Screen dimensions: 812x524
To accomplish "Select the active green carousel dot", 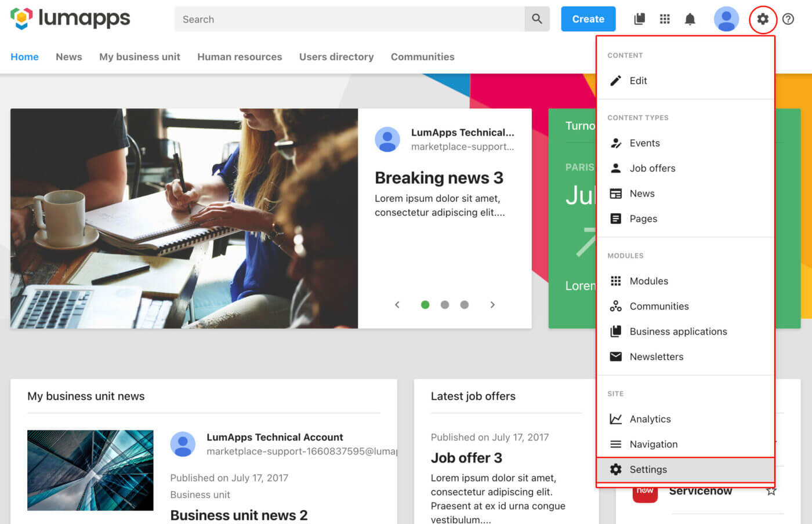I will pos(425,304).
